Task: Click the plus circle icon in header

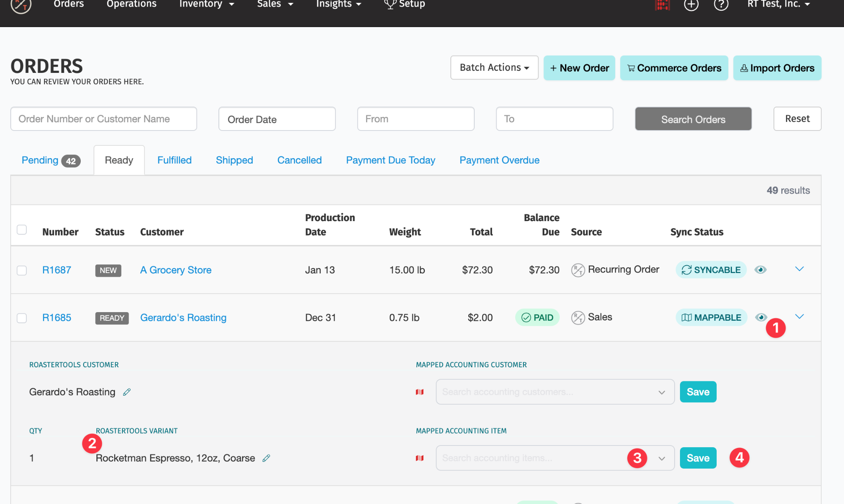Action: pyautogui.click(x=691, y=5)
